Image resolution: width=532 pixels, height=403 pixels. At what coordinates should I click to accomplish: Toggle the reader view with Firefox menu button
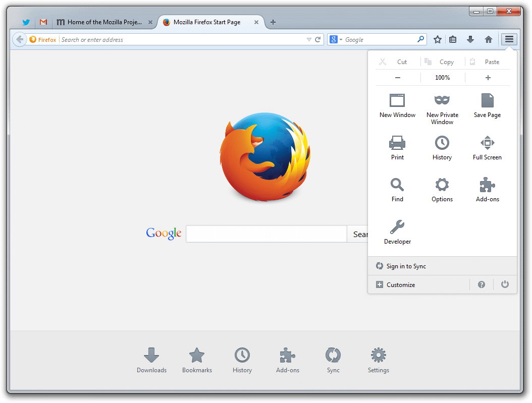(x=509, y=39)
